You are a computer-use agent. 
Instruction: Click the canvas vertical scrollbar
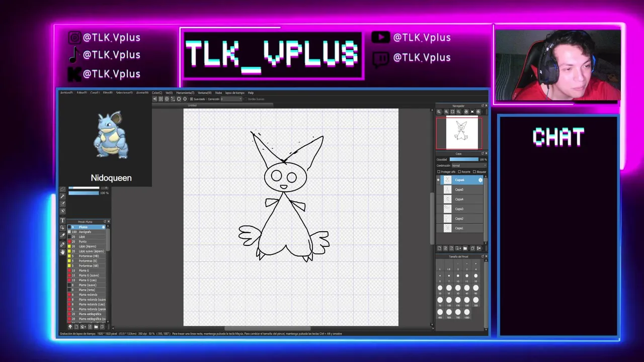click(432, 219)
